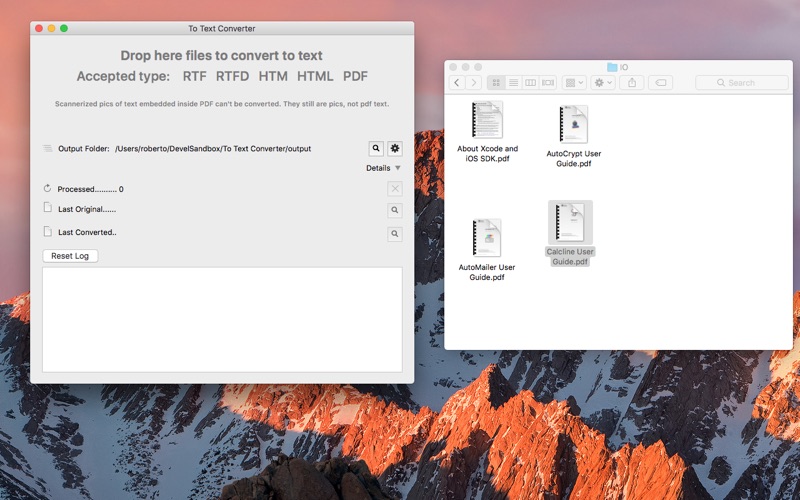
Task: Select About Xcode and iOS SDK.pdf thumbnail
Action: pos(487,120)
